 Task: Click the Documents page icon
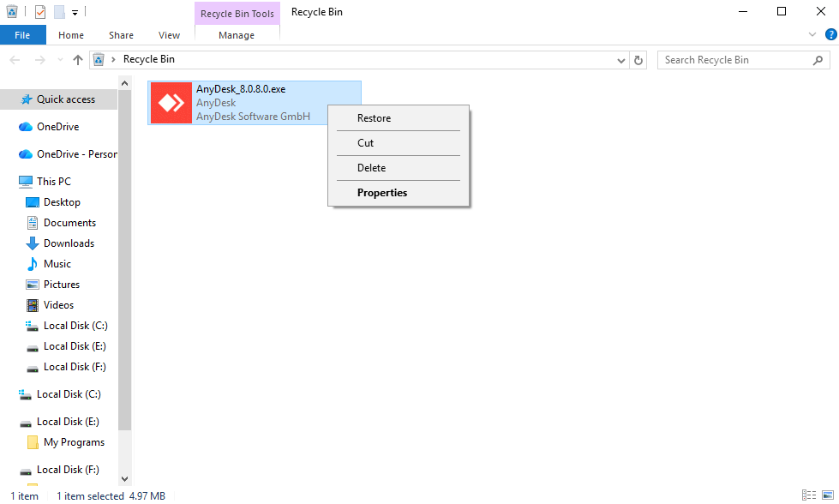tap(33, 223)
